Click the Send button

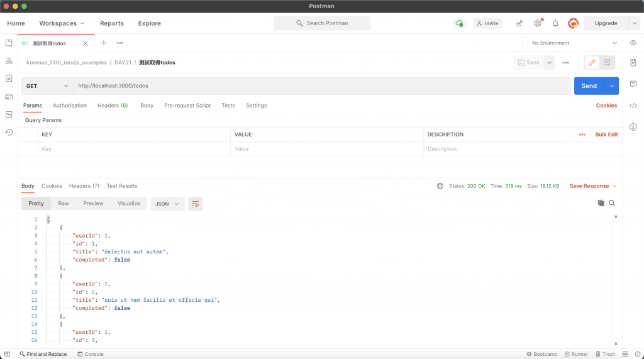pyautogui.click(x=589, y=86)
